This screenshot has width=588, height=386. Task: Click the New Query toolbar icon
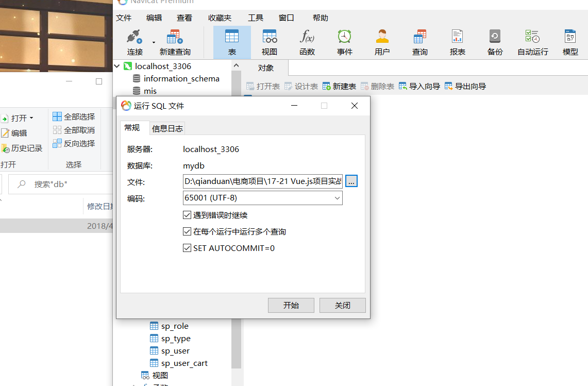(x=175, y=37)
